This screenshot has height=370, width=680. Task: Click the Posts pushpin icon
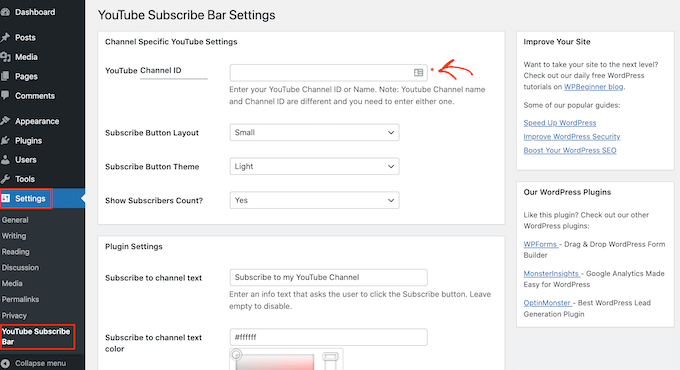point(5,37)
